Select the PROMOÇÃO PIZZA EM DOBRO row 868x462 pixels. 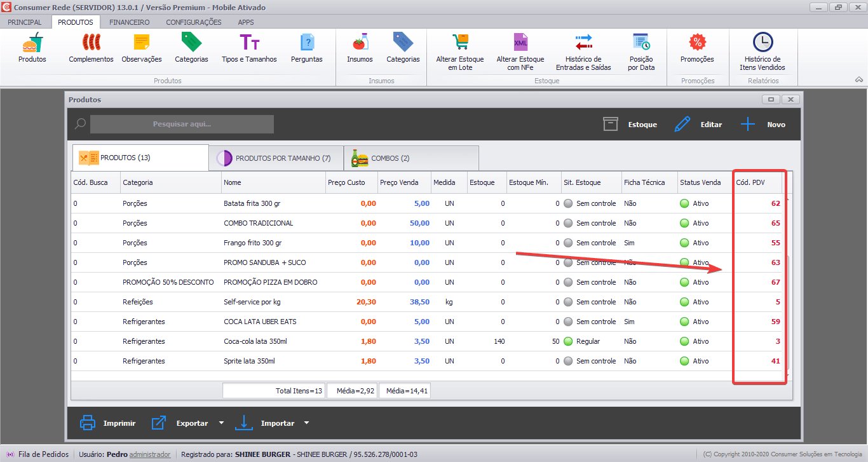click(426, 282)
